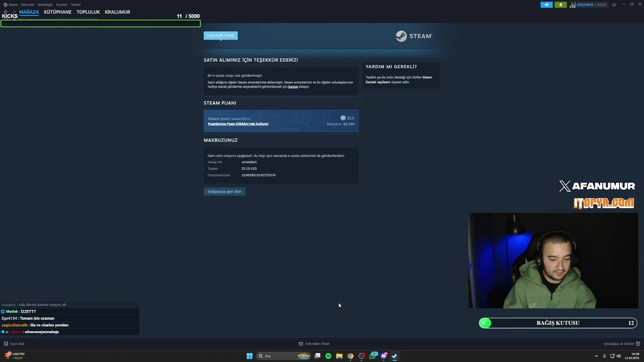
Task: Switch to the MAĞAZA tab
Action: pyautogui.click(x=29, y=12)
